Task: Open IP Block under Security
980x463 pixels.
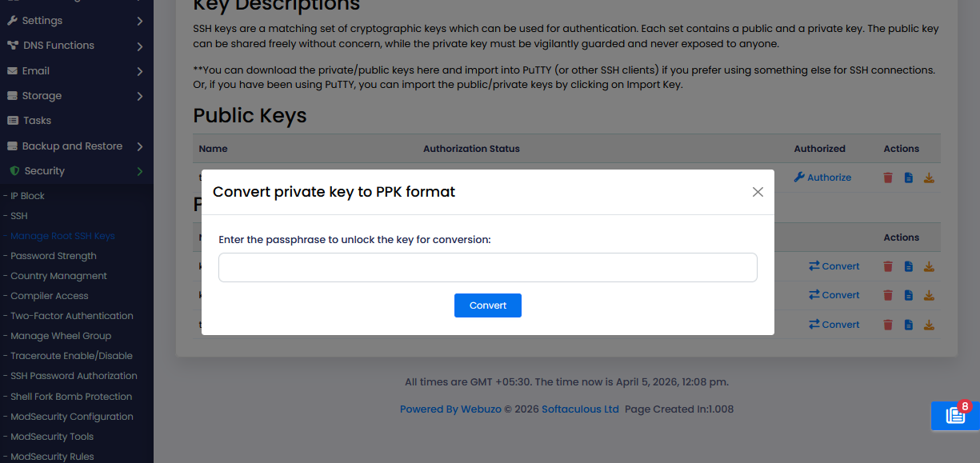Action: (x=27, y=196)
